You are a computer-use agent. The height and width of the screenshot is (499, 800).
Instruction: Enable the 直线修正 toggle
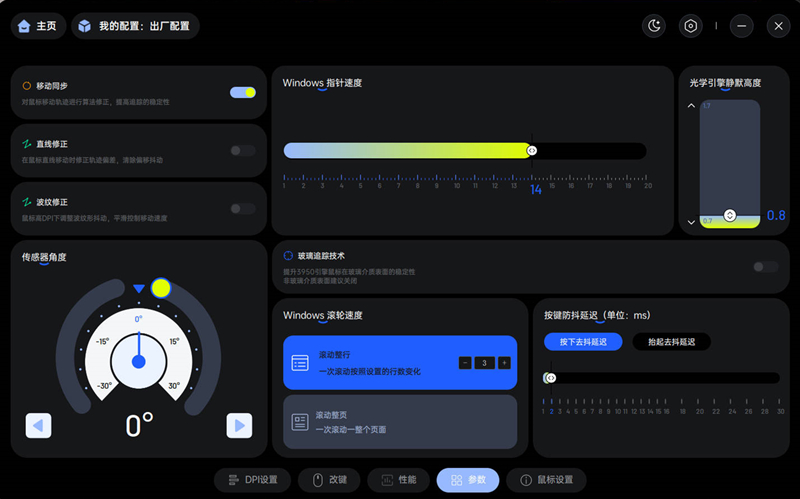[243, 150]
